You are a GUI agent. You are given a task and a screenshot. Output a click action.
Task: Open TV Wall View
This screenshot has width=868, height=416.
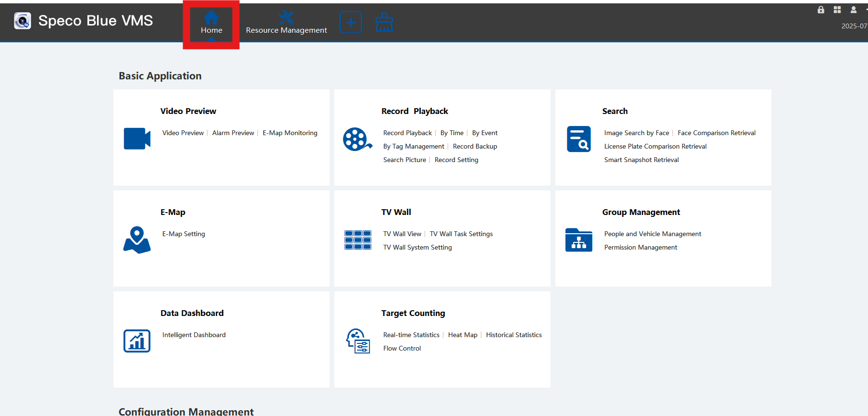[402, 234]
